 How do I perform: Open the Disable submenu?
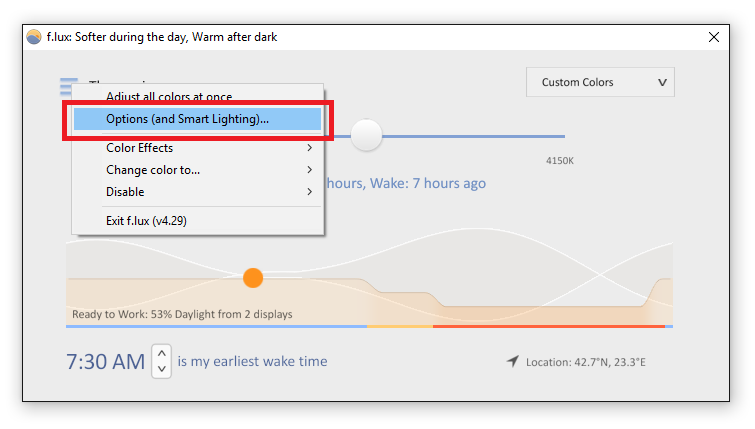[197, 192]
